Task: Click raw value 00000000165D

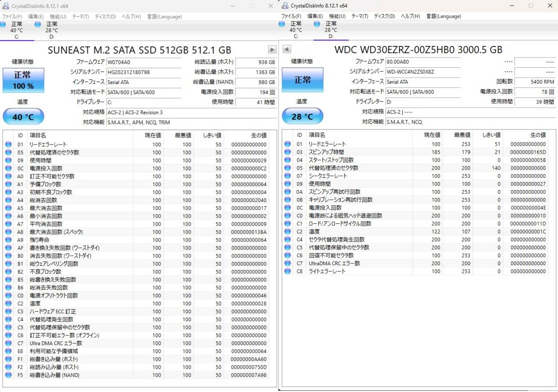Action: 528,152
